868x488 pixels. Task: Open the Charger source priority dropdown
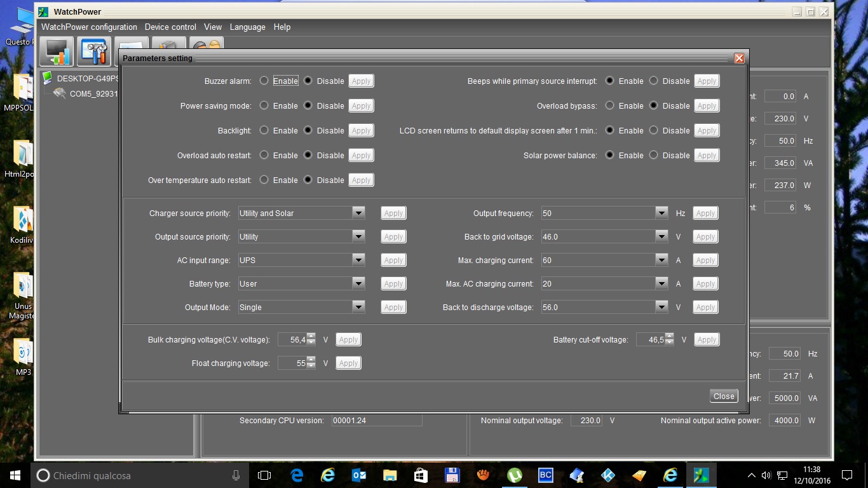[x=358, y=213]
